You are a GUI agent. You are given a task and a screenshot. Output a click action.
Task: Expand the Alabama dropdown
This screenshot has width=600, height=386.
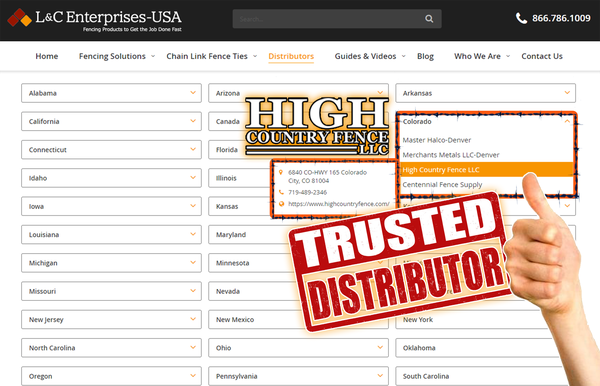point(111,93)
